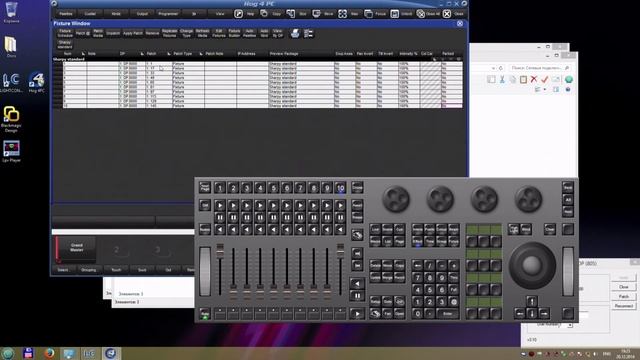
Task: Click the search field in background window
Action: pos(540,68)
